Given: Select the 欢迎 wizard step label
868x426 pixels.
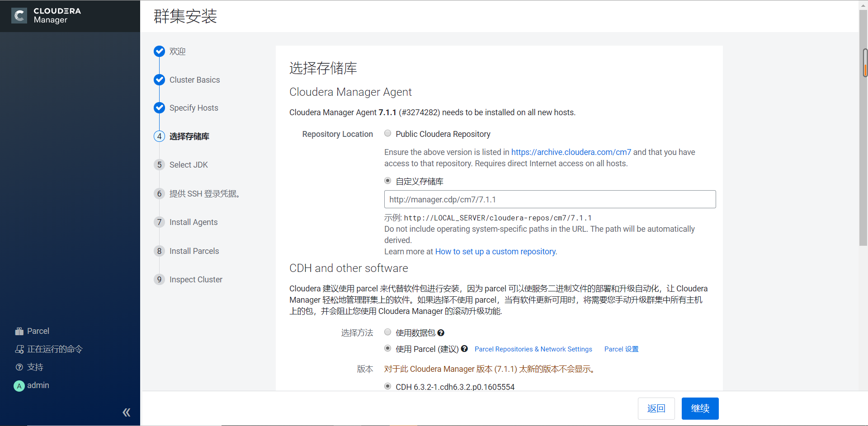Looking at the screenshot, I should (178, 51).
